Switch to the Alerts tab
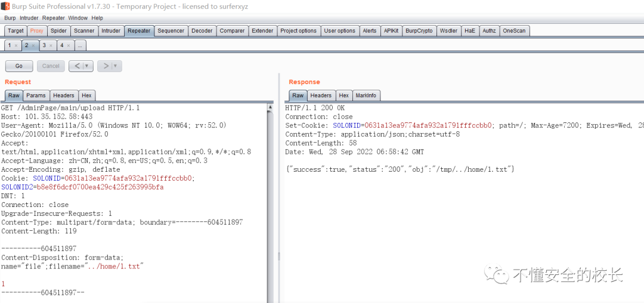 (369, 31)
